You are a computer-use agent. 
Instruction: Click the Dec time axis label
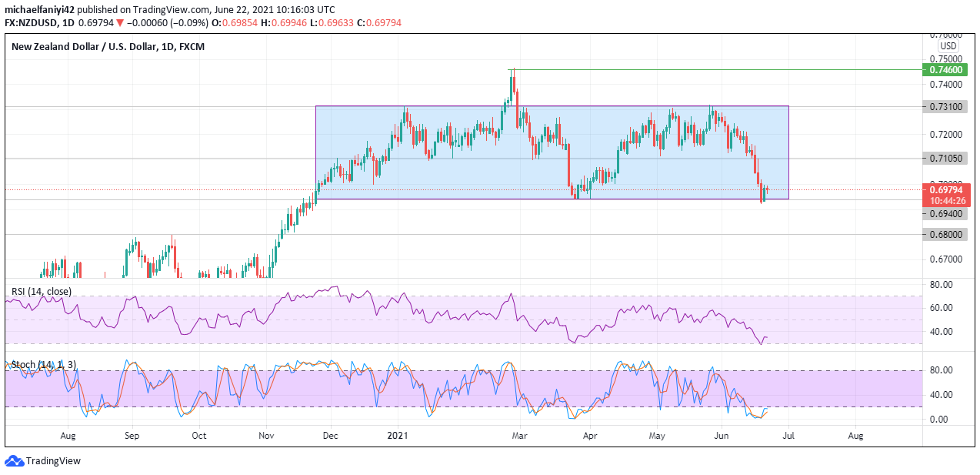point(331,436)
